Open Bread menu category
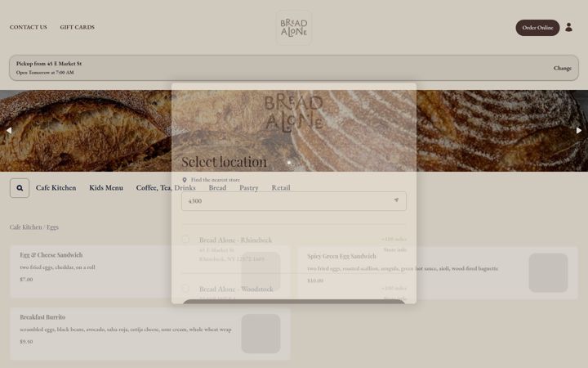Viewport: 588px width, 368px height. (217, 188)
